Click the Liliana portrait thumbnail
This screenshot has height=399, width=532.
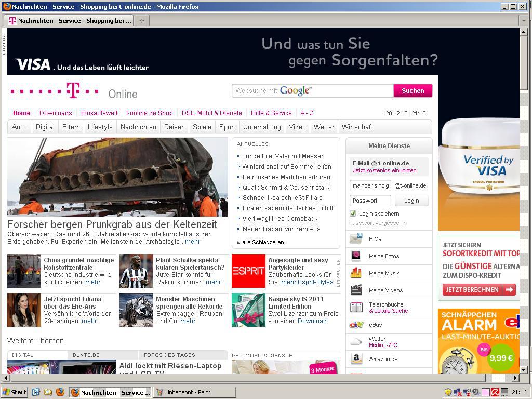point(24,310)
